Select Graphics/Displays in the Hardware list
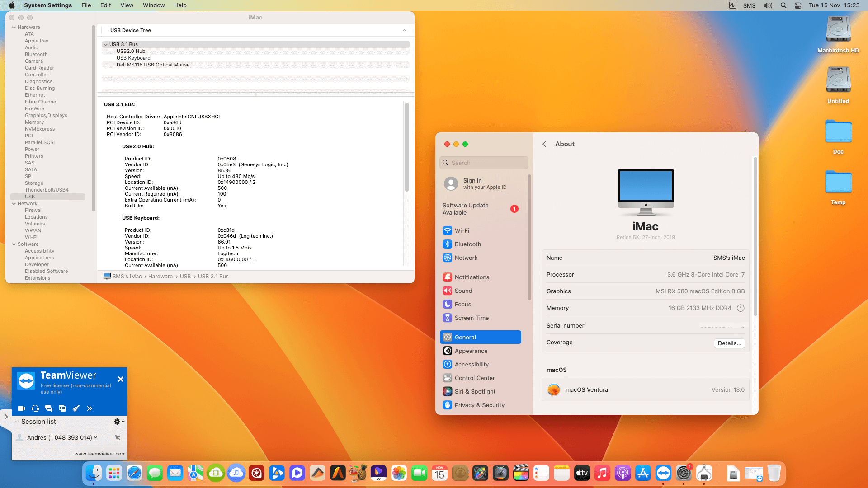Viewport: 868px width, 488px height. pyautogui.click(x=46, y=116)
